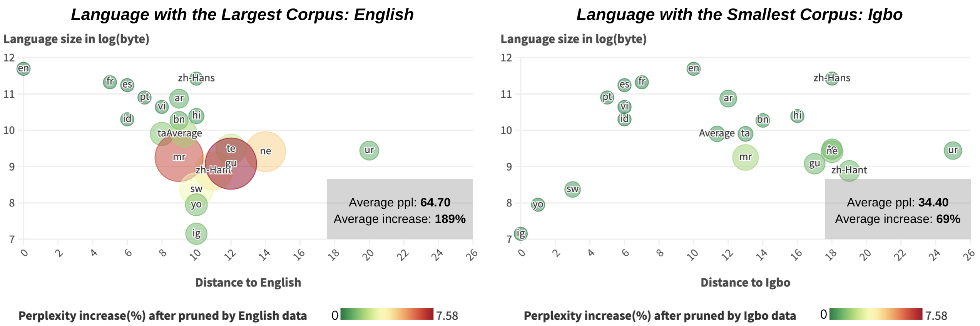
Task: Click the English data perplexity color gradient bar
Action: [387, 314]
